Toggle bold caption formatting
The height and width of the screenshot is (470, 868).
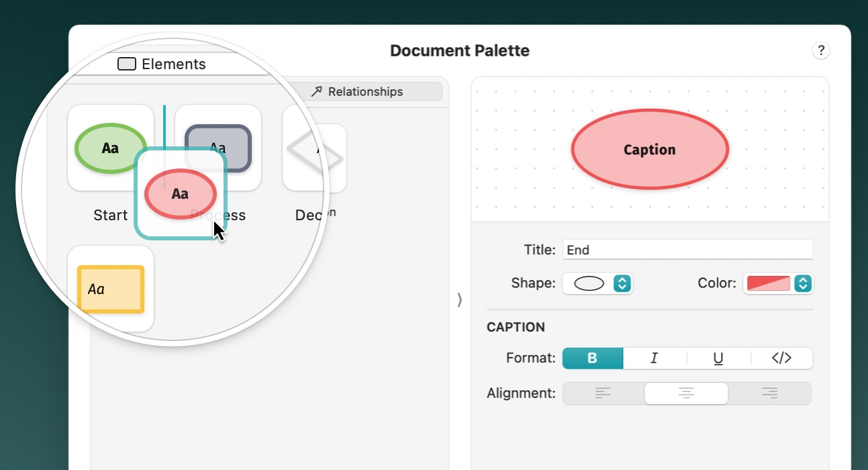(x=592, y=358)
